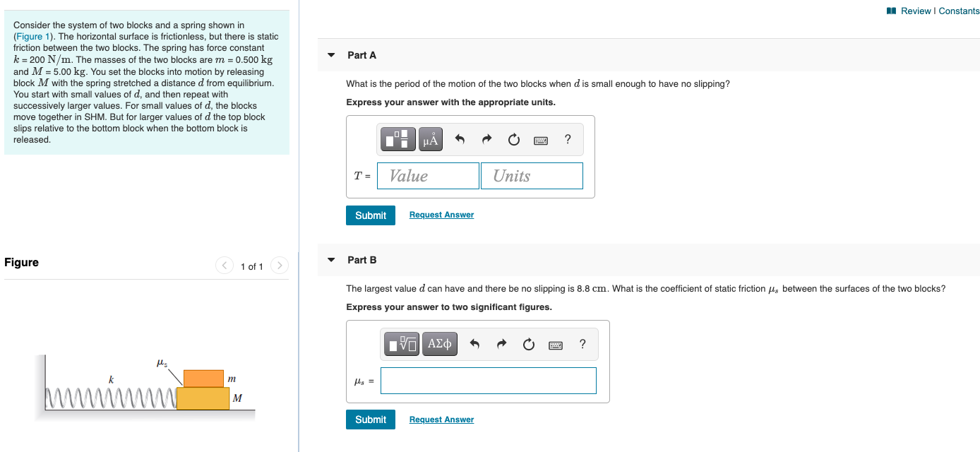Submit the Part A answer
The width and height of the screenshot is (980, 452).
tap(370, 215)
